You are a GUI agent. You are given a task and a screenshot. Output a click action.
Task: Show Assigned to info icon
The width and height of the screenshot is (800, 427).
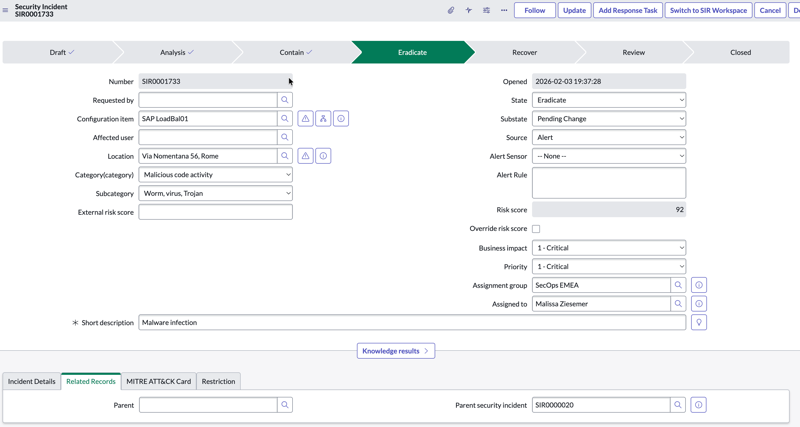(x=699, y=304)
